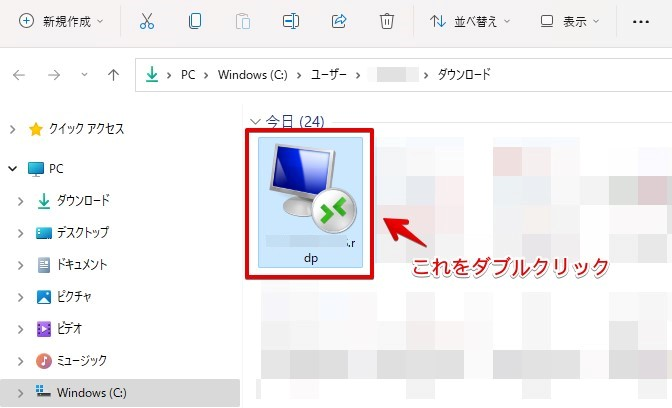Go back with the left arrow
The image size is (672, 408).
(x=19, y=75)
